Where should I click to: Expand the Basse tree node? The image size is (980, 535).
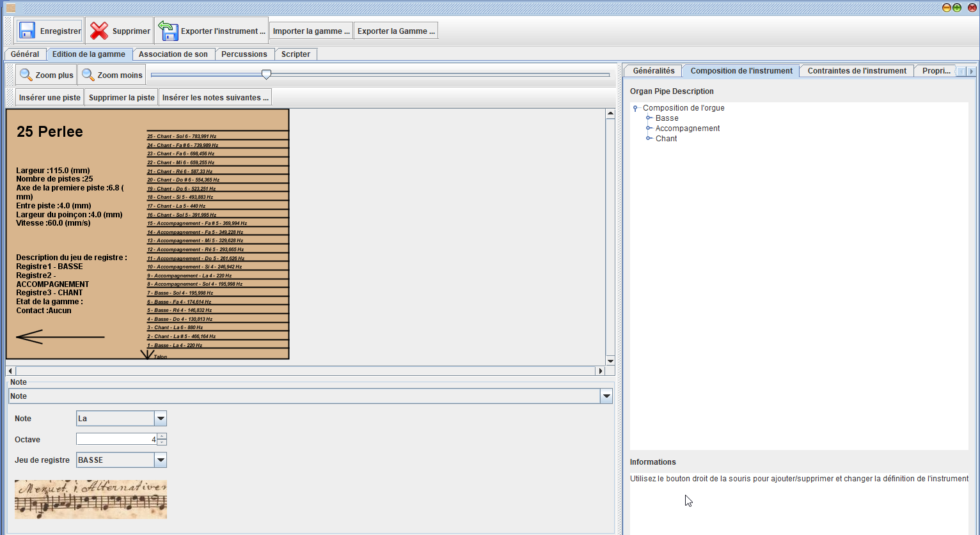649,118
